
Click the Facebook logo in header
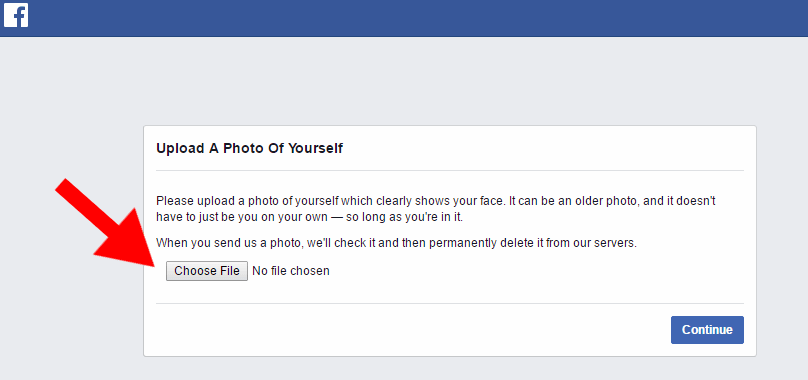pyautogui.click(x=15, y=15)
